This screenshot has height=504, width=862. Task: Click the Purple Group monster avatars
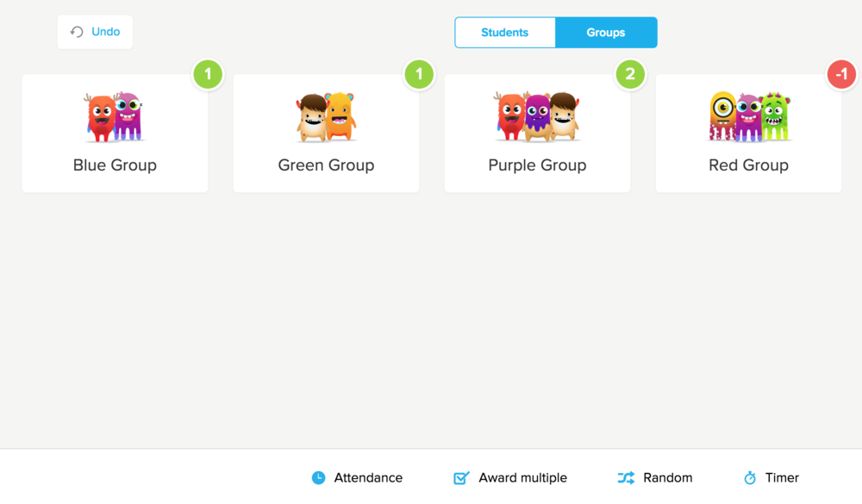point(537,117)
